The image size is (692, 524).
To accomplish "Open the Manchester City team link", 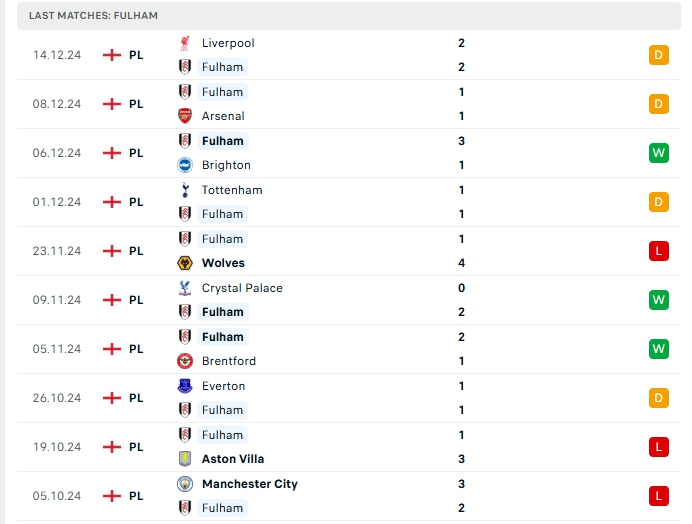I will [249, 484].
